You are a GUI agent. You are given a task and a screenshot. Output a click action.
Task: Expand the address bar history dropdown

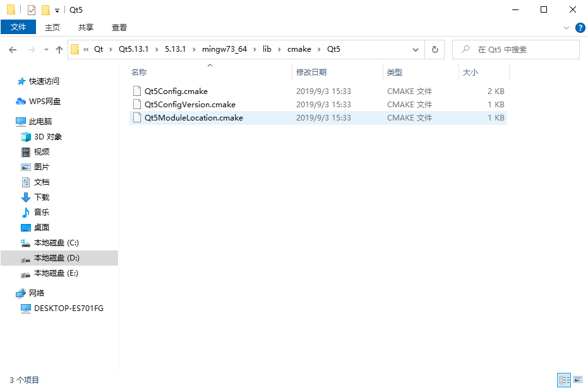coord(416,49)
